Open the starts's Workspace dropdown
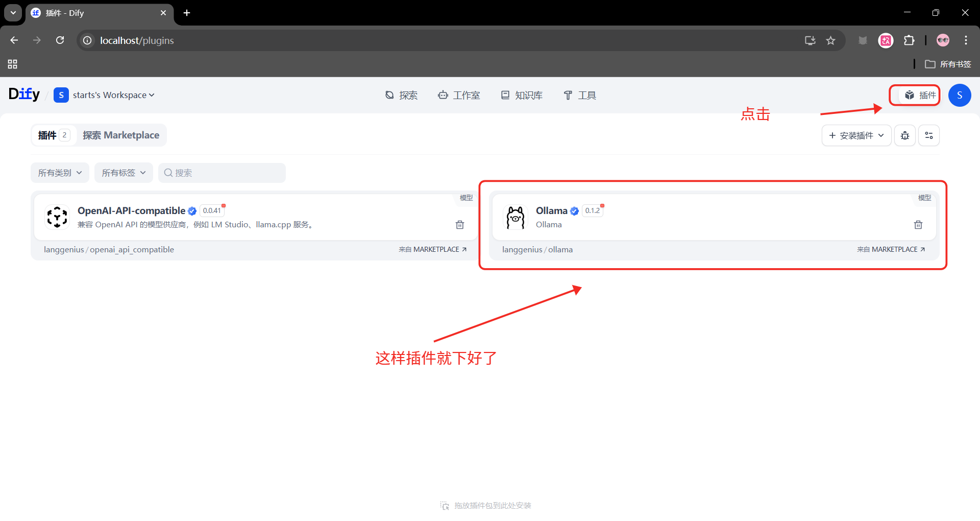 tap(104, 95)
